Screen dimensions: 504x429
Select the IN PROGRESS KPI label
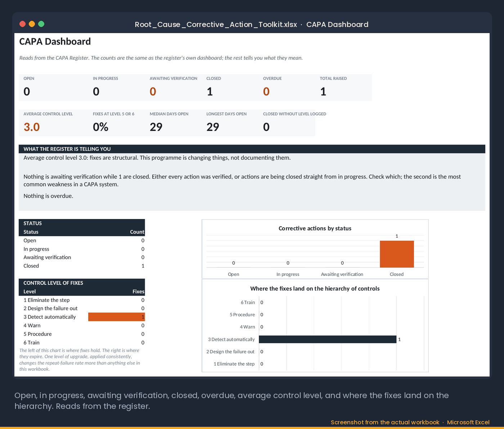tap(105, 78)
